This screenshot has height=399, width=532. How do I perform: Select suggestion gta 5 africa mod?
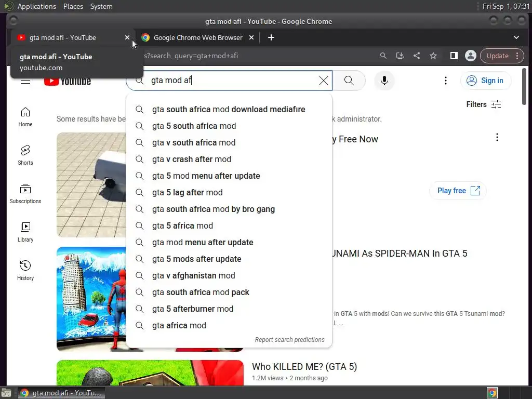[x=229, y=225]
